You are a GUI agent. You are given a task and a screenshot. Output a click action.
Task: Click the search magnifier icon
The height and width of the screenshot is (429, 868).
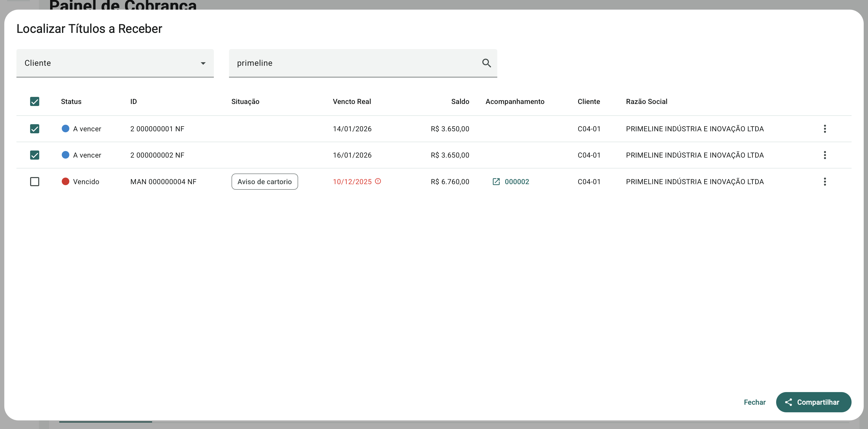click(x=486, y=63)
